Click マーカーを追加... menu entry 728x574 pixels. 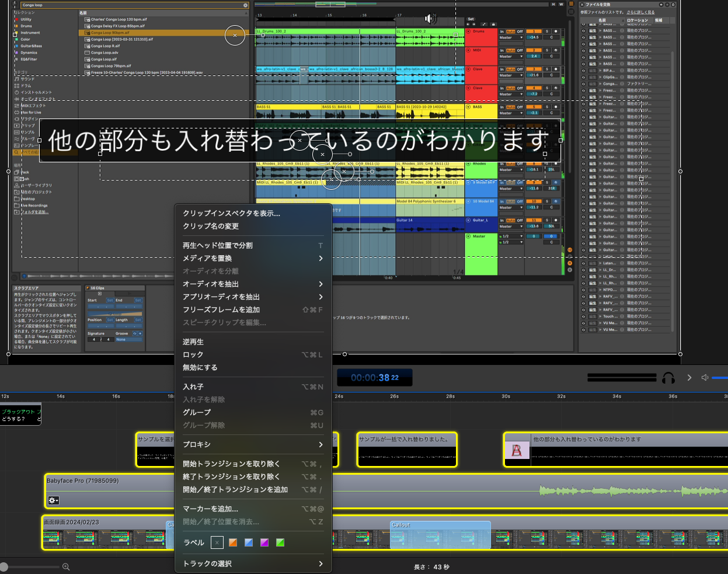[210, 509]
